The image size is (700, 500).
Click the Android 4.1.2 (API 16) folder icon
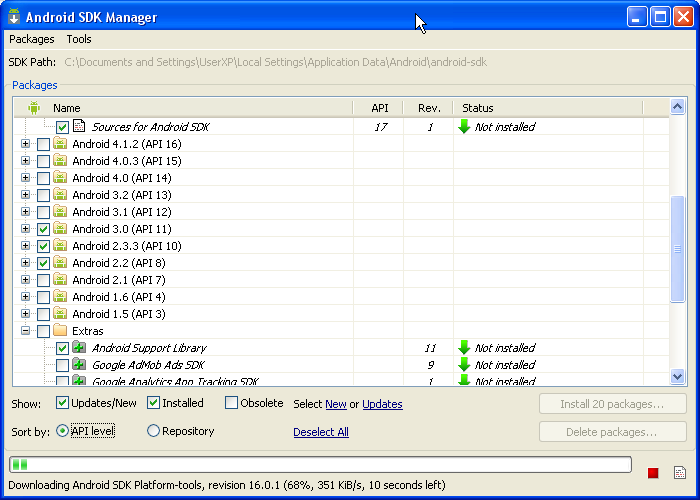[x=60, y=143]
